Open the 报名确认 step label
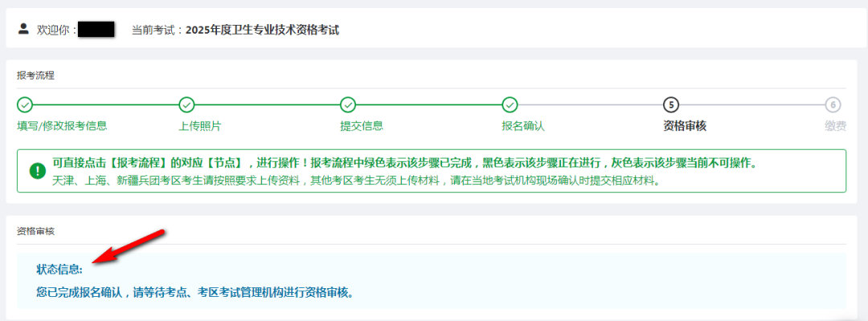This screenshot has width=868, height=321. (524, 126)
